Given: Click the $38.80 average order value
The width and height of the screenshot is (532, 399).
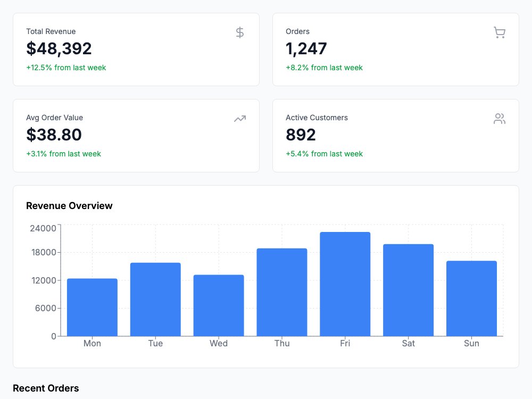Looking at the screenshot, I should tap(54, 135).
